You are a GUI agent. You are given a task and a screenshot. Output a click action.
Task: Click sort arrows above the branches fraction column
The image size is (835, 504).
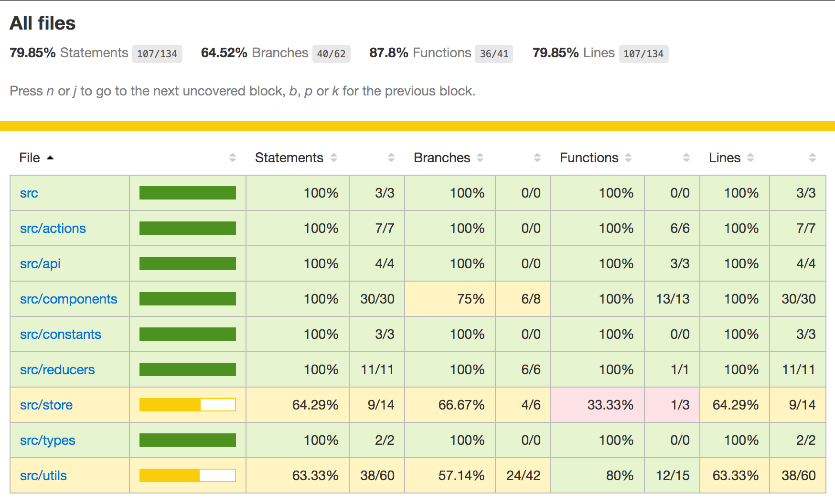(x=537, y=158)
